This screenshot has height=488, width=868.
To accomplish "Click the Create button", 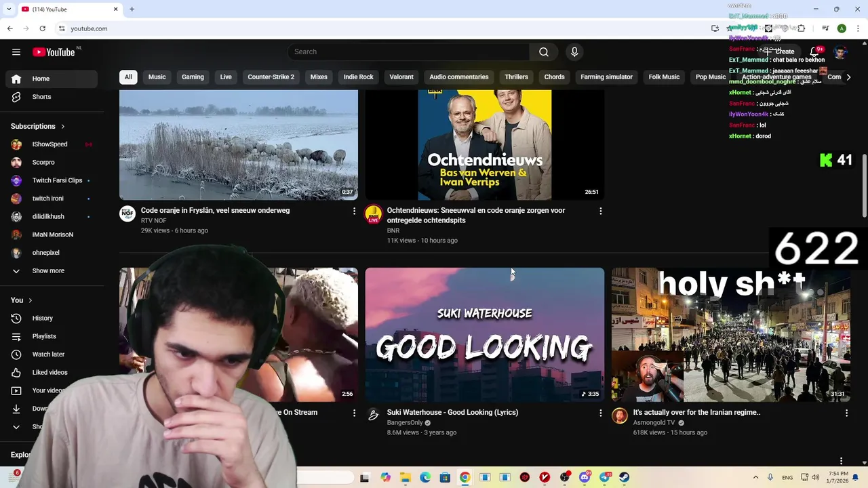I will coord(778,52).
